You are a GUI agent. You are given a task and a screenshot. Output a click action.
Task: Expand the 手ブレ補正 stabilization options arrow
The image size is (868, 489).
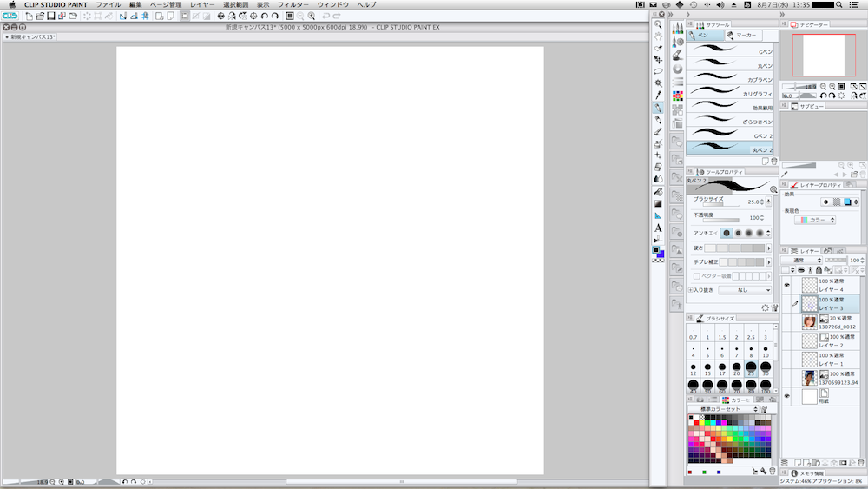(768, 262)
